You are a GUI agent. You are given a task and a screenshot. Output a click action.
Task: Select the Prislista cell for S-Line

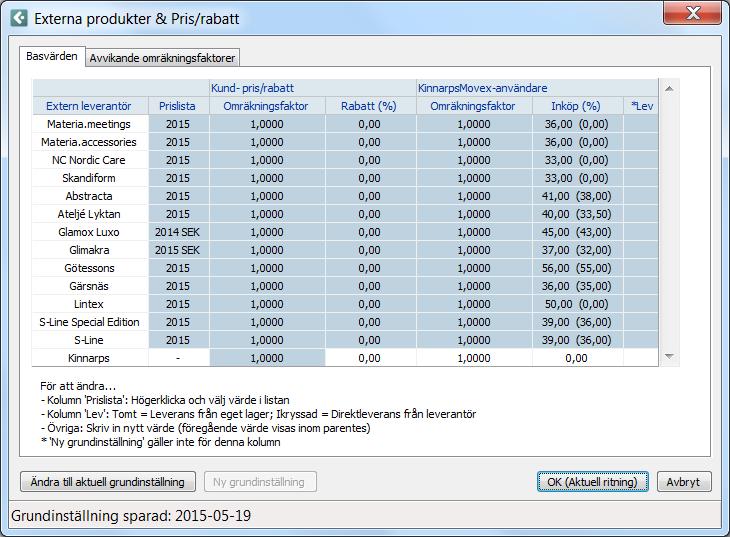[179, 340]
